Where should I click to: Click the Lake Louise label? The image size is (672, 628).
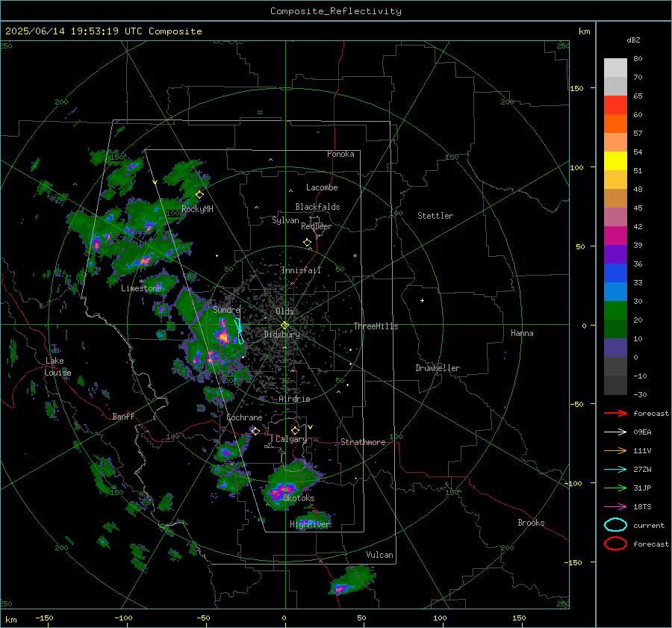[57, 367]
